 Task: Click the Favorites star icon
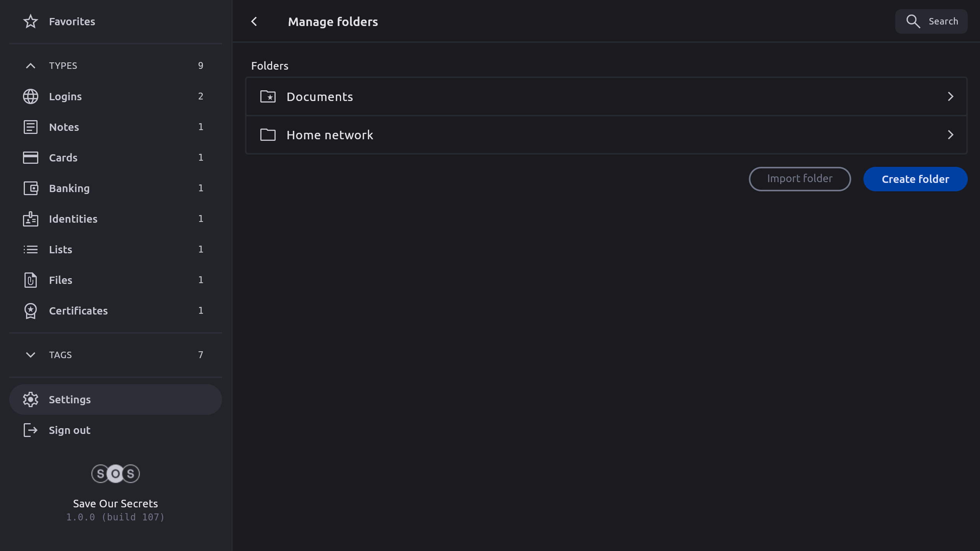click(x=31, y=21)
